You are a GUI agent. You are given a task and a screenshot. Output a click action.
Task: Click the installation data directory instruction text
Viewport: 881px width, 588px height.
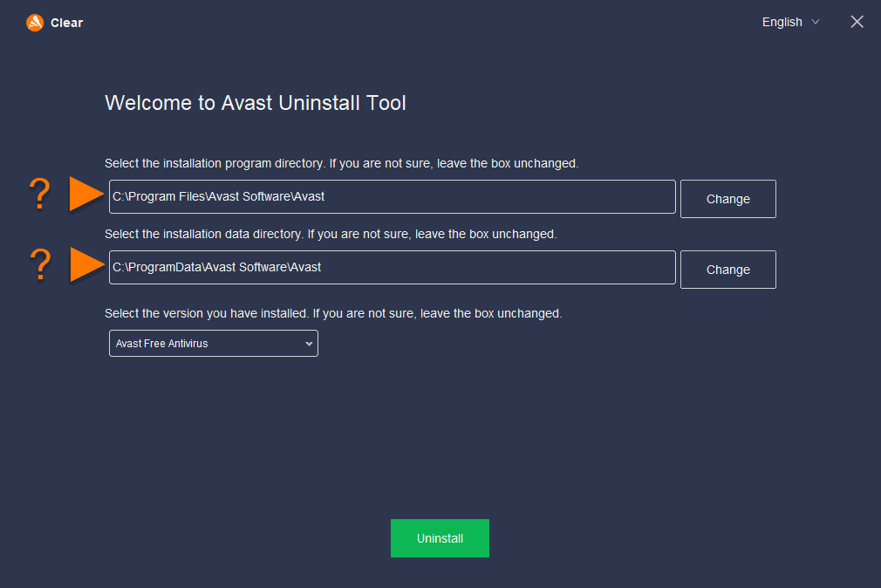330,234
